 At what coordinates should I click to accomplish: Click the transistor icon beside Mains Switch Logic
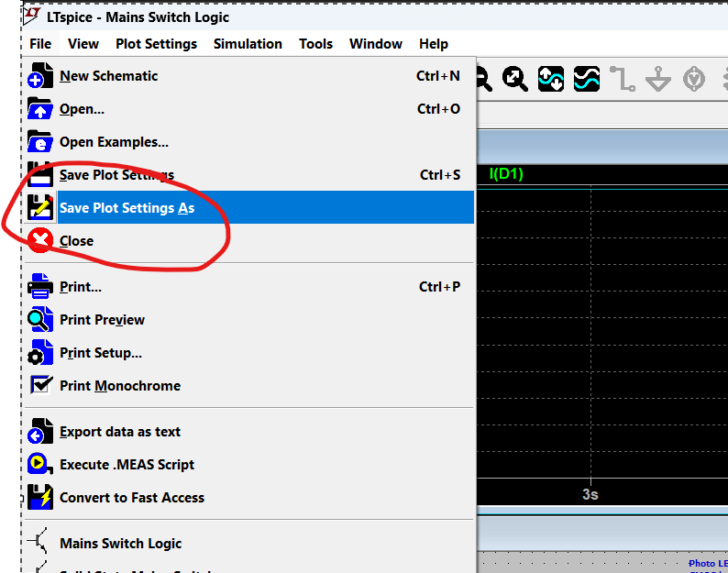[x=39, y=542]
